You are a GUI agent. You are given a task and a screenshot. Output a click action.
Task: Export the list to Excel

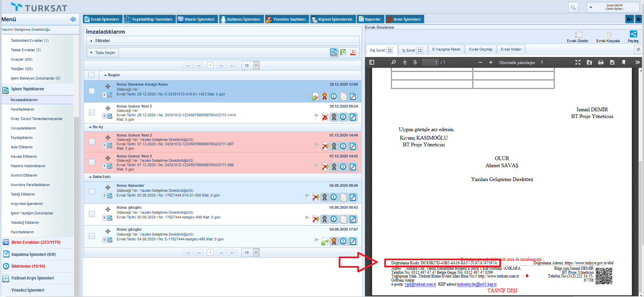[343, 52]
